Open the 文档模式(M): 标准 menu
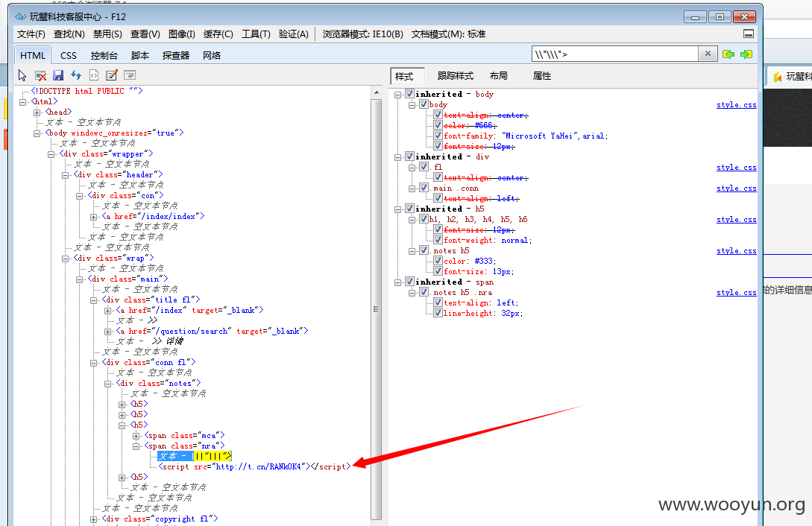The height and width of the screenshot is (526, 812). (x=448, y=34)
